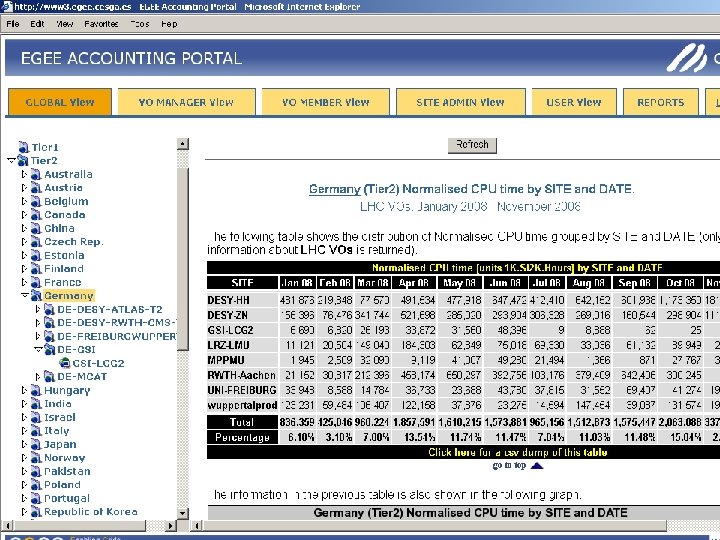Switch to USER View tab
Screen dimensions: 720x540
tap(574, 102)
